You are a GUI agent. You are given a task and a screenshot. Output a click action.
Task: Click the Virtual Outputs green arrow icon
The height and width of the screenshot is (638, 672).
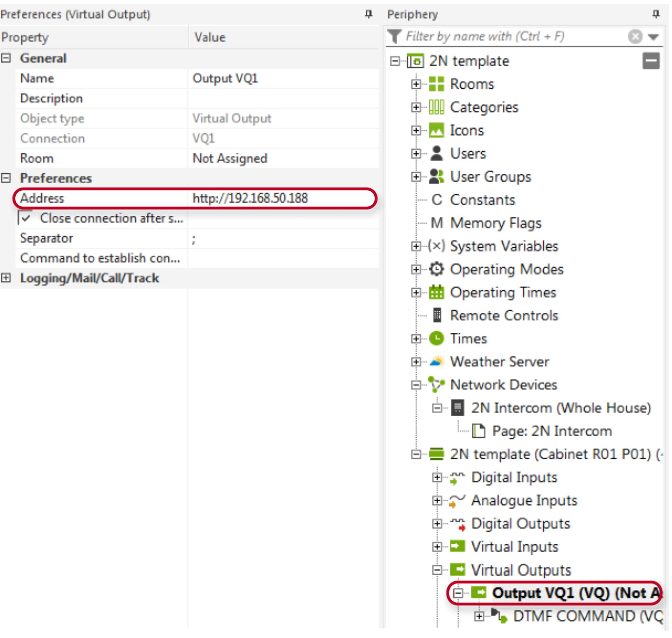point(457,569)
